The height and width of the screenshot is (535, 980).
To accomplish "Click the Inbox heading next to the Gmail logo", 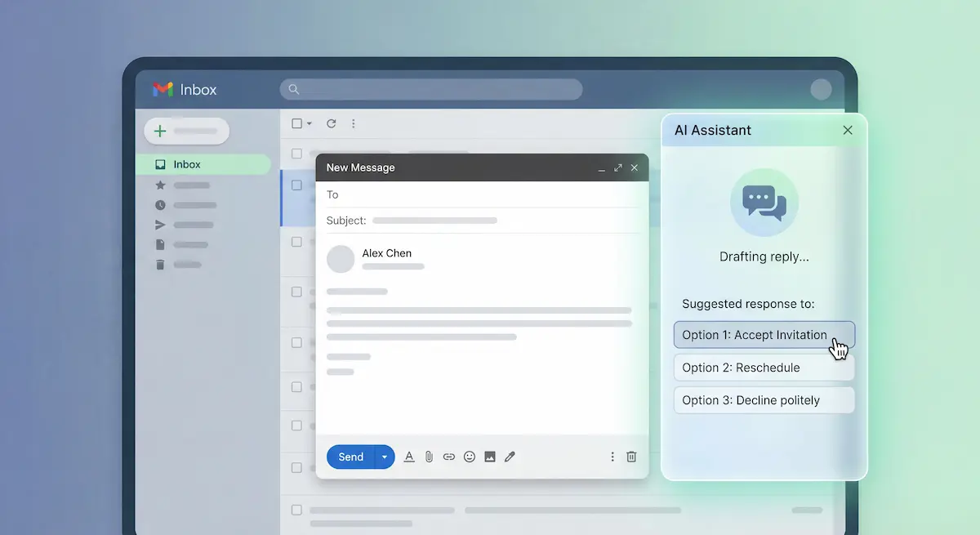I will click(198, 90).
